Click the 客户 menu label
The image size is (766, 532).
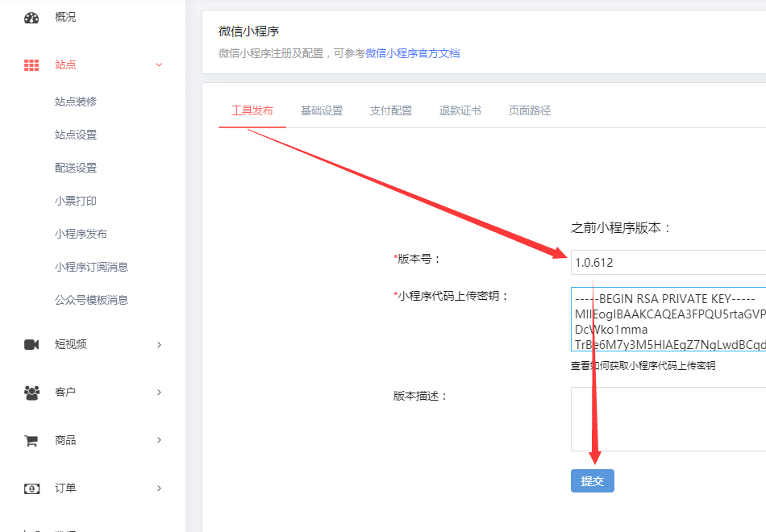point(65,393)
